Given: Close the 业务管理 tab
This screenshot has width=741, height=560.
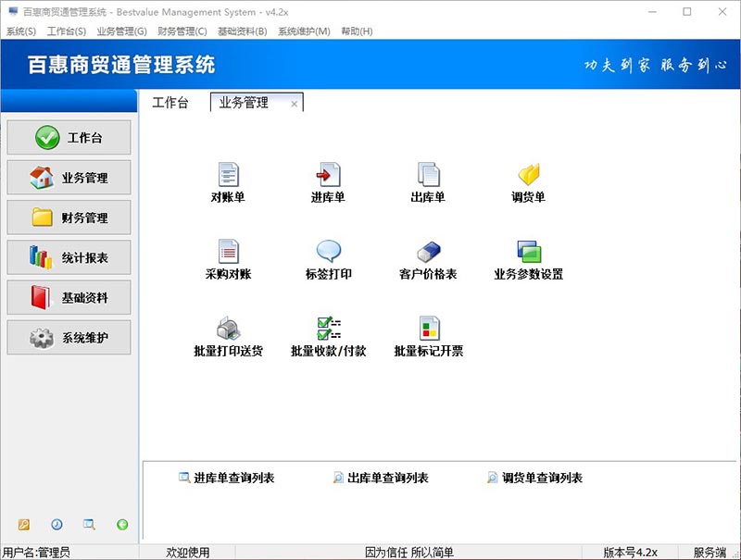Looking at the screenshot, I should point(295,104).
